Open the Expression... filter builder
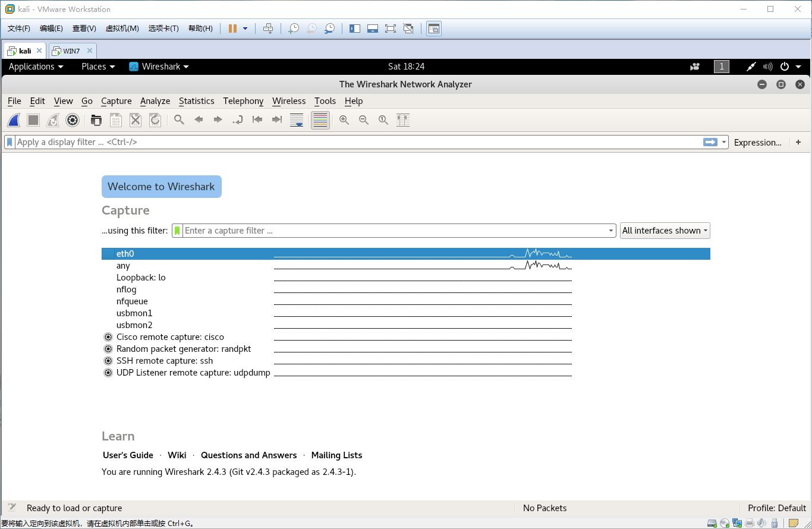 [758, 143]
